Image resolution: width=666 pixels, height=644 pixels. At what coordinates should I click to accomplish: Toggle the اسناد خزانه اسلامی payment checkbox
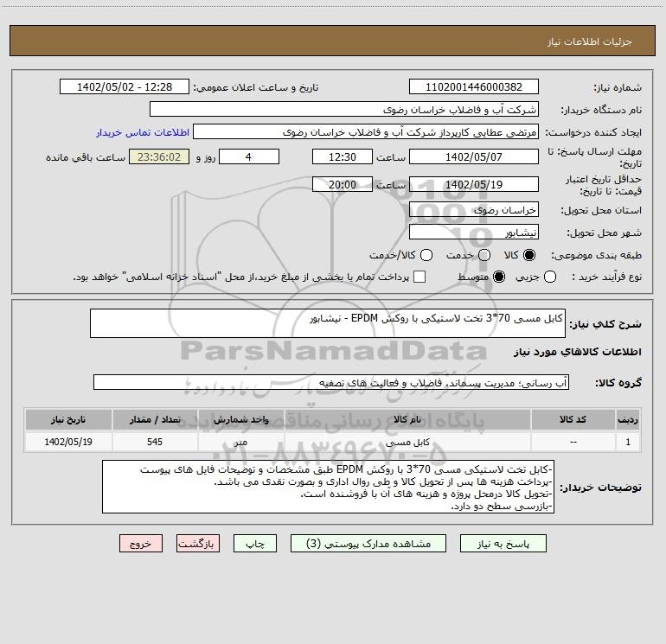419,277
